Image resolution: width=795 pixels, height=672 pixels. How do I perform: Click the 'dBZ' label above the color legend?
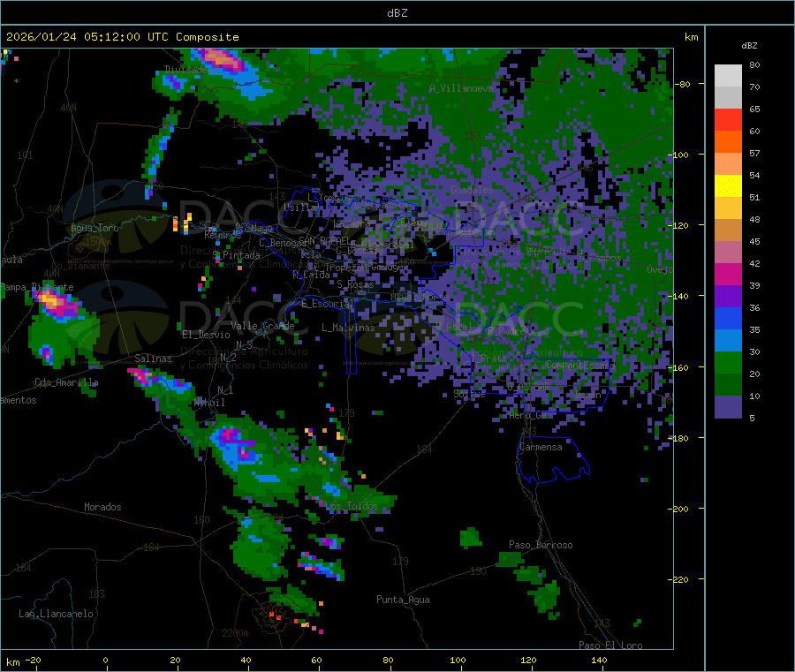[x=749, y=46]
